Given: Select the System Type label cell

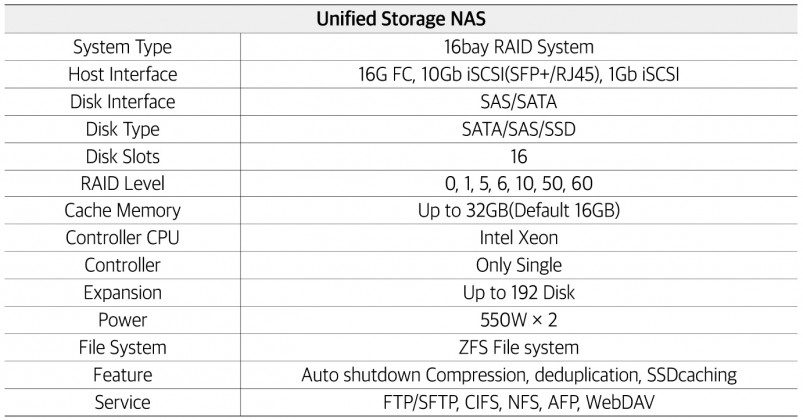Looking at the screenshot, I should (122, 47).
